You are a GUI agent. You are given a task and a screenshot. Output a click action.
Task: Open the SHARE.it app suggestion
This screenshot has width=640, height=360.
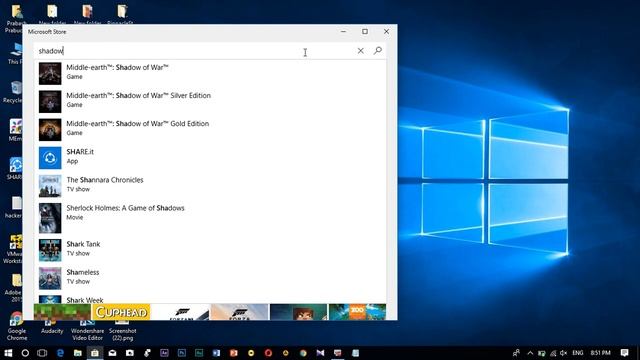(210, 158)
